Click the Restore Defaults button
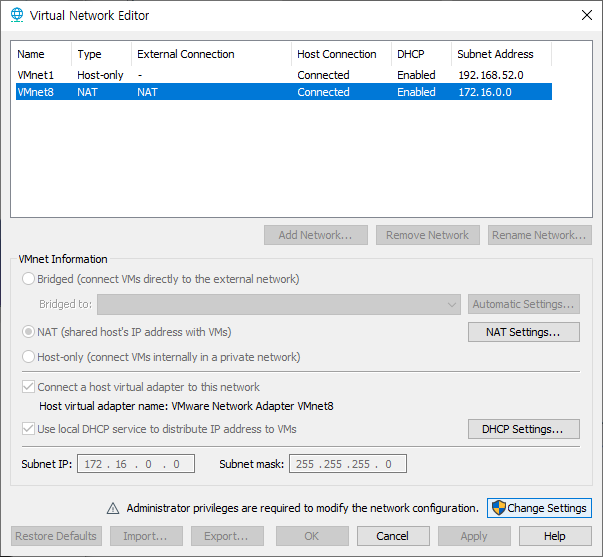Screen dimensions: 603x557 56,536
